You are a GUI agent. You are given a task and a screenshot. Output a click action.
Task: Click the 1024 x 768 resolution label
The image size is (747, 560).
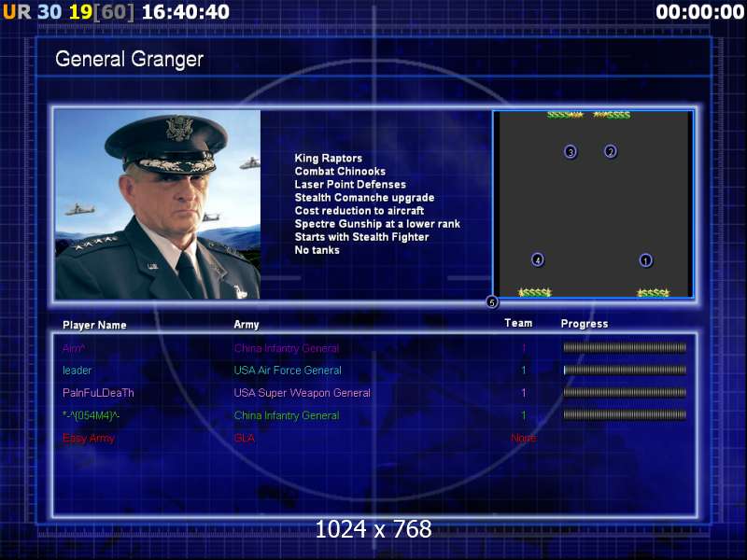point(373,529)
